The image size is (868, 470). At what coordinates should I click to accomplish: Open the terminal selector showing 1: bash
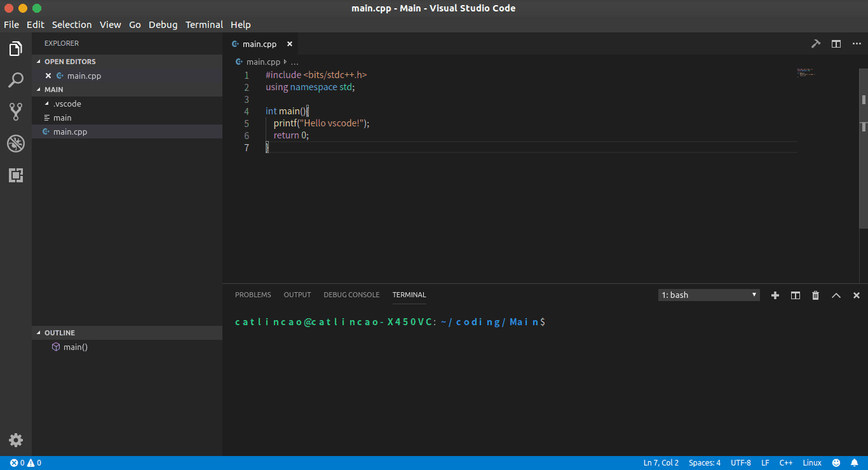tap(708, 295)
